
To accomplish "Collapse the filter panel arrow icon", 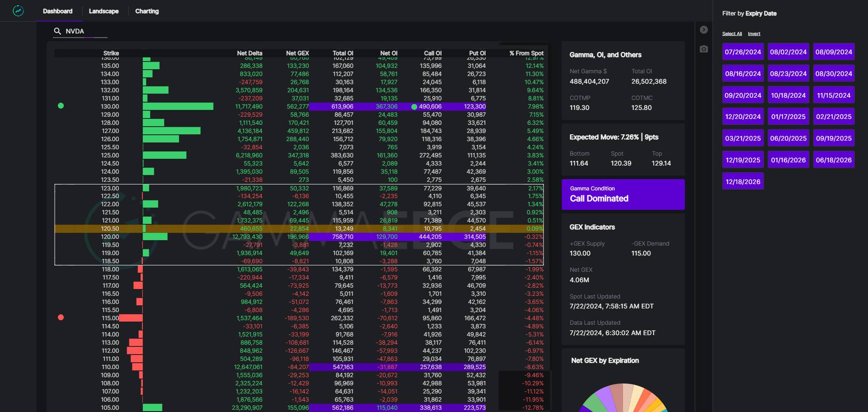I will (x=703, y=30).
